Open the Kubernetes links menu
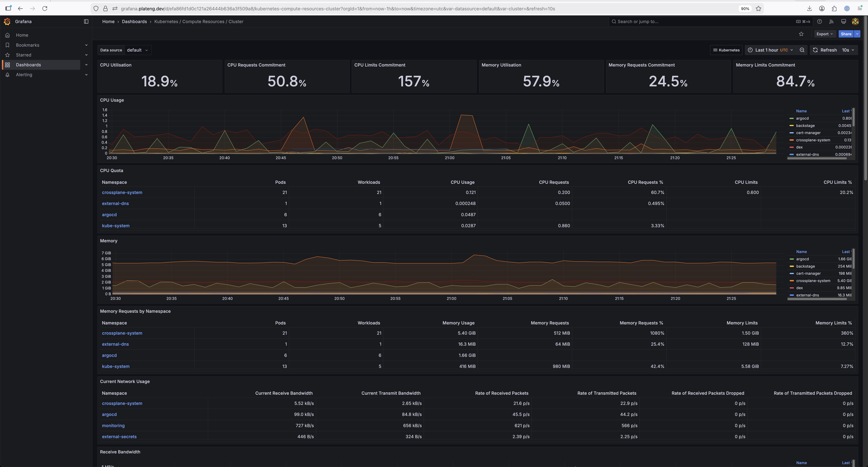Screen dimensions: 868x467 (x=726, y=50)
